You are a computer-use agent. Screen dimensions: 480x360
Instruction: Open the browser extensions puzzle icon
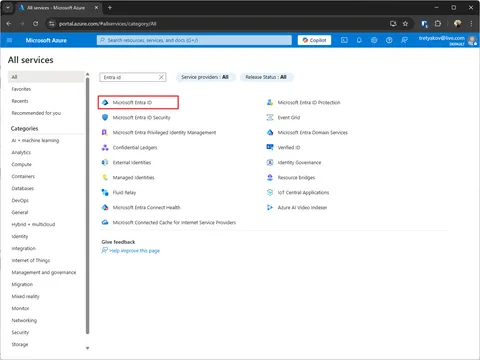pyautogui.click(x=438, y=24)
